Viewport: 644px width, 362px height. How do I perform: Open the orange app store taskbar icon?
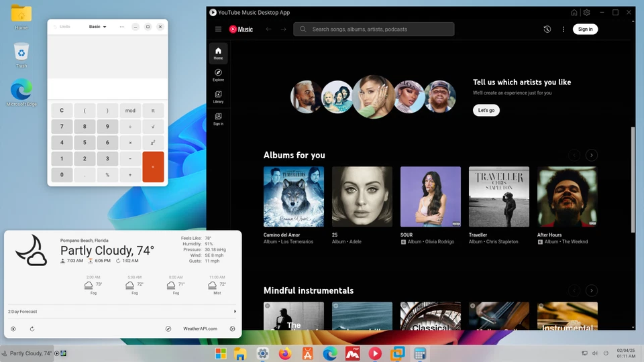pyautogui.click(x=308, y=353)
